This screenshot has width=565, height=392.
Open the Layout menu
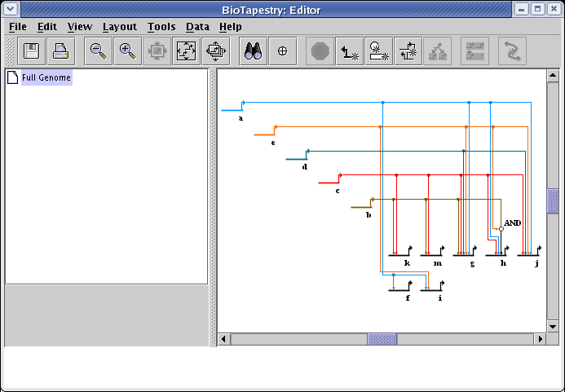[x=119, y=27]
